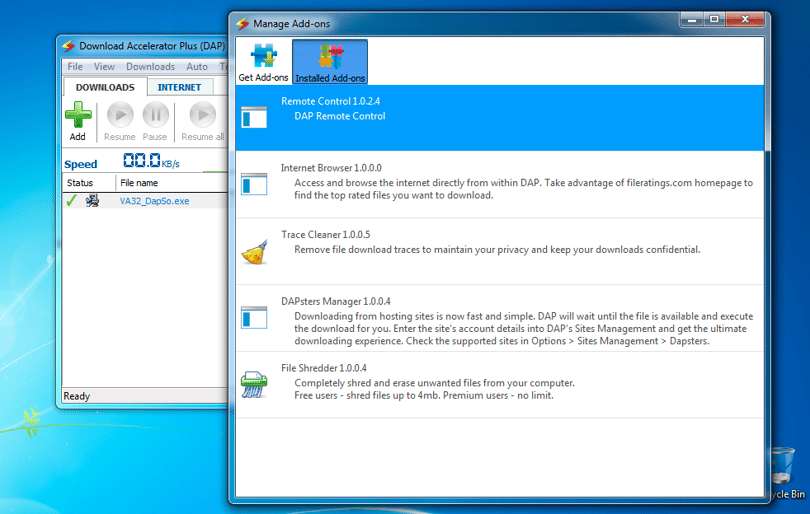Click the file type icon beside VA32_DapSo.exe
This screenshot has width=810, height=514.
[92, 201]
